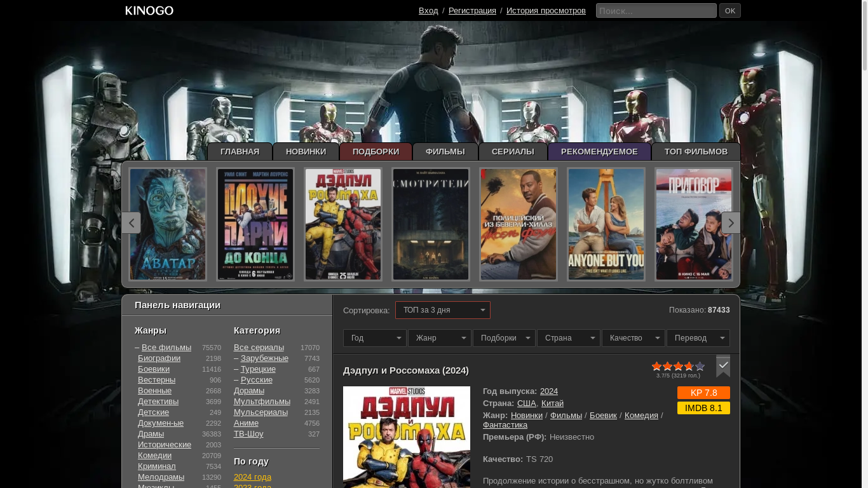The image size is (868, 488).
Task: Go to the ГЛАВНАЯ tab
Action: tap(240, 152)
